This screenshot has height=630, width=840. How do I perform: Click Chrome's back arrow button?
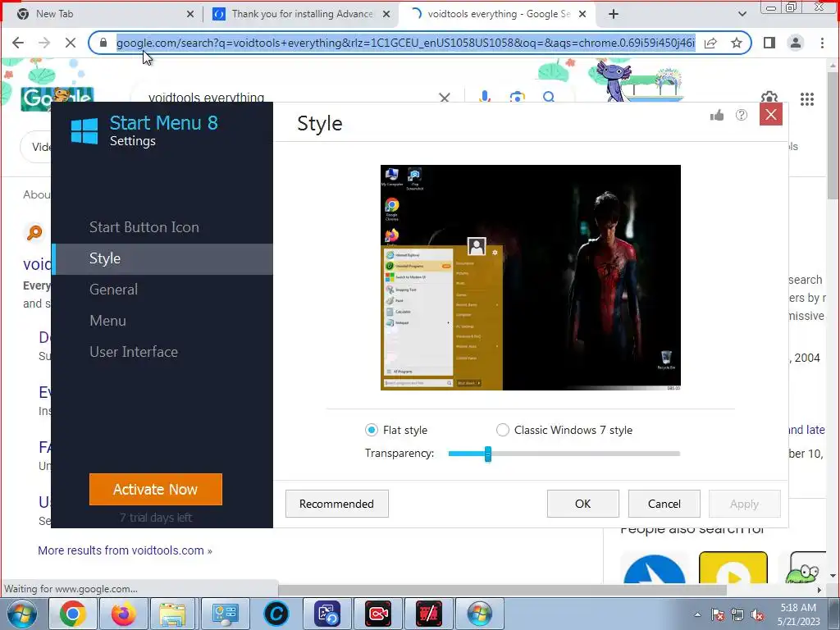(x=18, y=43)
